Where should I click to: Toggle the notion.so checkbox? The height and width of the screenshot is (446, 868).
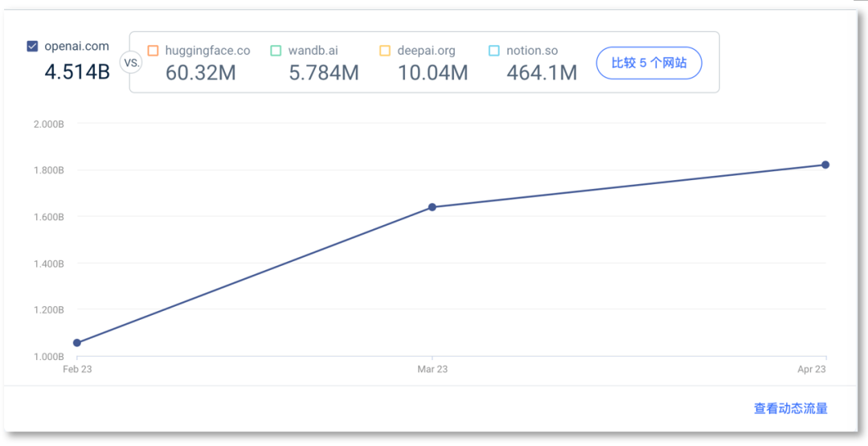(x=493, y=51)
